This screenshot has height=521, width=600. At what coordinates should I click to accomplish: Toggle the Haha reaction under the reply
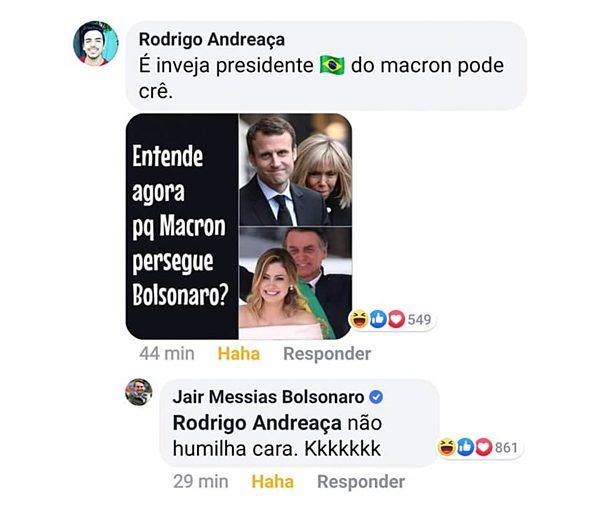[x=272, y=481]
